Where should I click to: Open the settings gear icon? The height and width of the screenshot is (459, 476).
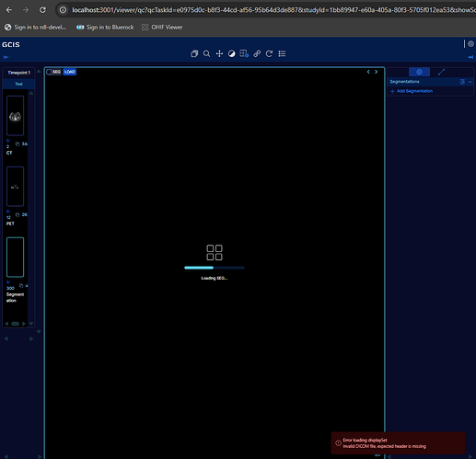[x=470, y=44]
